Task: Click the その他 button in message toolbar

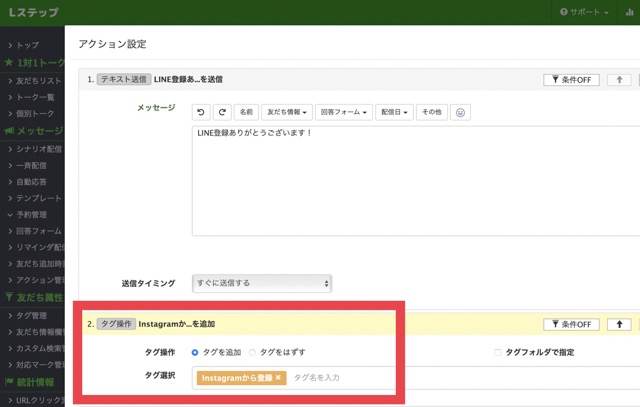Action: (431, 112)
